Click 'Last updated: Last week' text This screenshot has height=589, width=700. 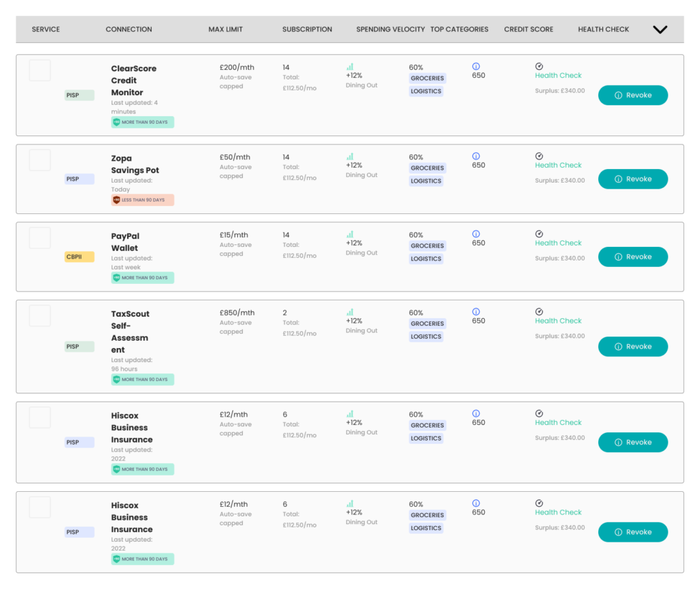click(x=132, y=263)
